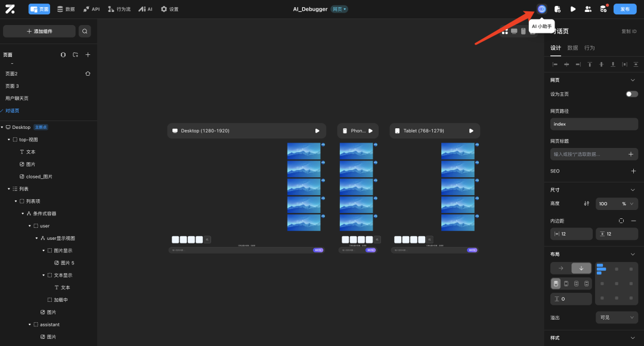Open the 溢出 dropdown showing 可见
This screenshot has height=346, width=644.
[x=617, y=317]
